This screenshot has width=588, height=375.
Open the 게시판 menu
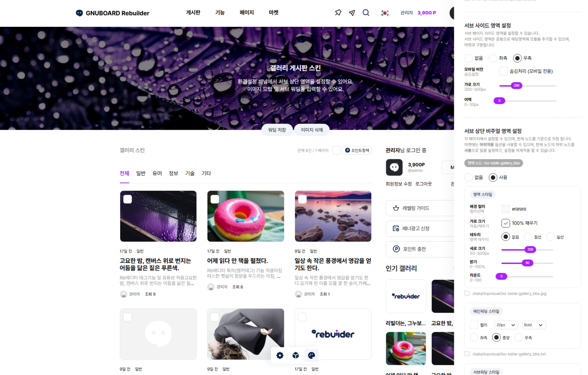[x=193, y=12]
